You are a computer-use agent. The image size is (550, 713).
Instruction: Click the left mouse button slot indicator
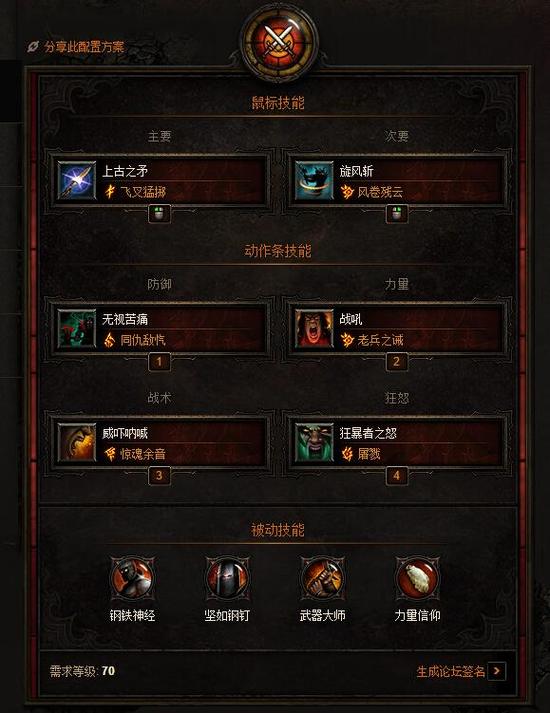pos(159,214)
